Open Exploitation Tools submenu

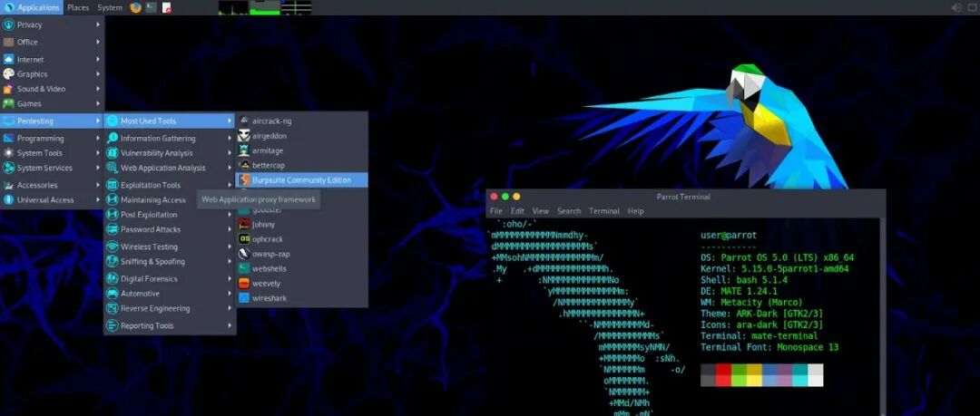coord(170,185)
